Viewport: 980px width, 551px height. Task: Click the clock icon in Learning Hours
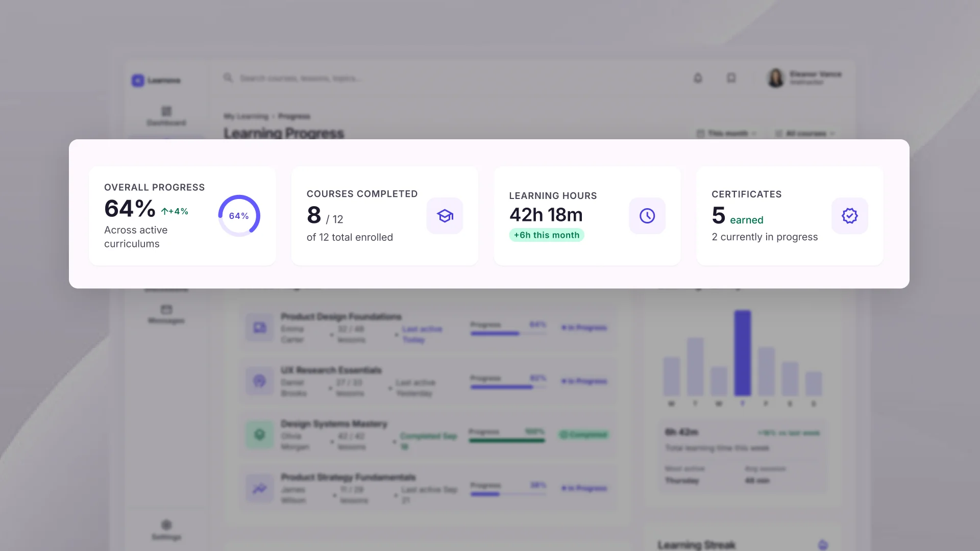647,216
